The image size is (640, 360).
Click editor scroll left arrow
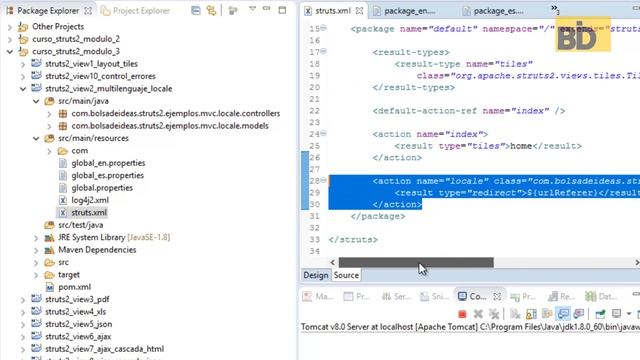tap(333, 262)
